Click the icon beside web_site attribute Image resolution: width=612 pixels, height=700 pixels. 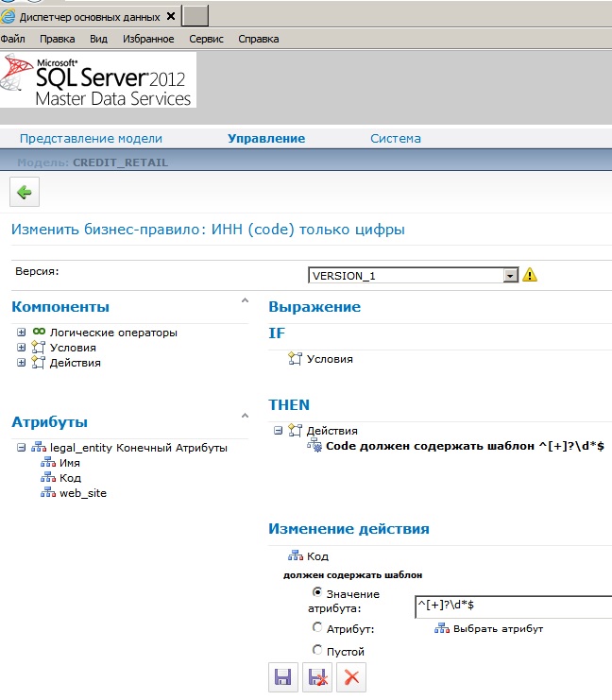click(48, 493)
